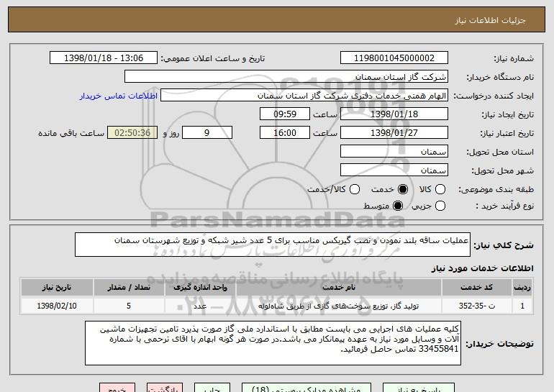The height and width of the screenshot is (392, 554).
Task: Click the پاسخ به نیاز button
Action: pyautogui.click(x=419, y=388)
